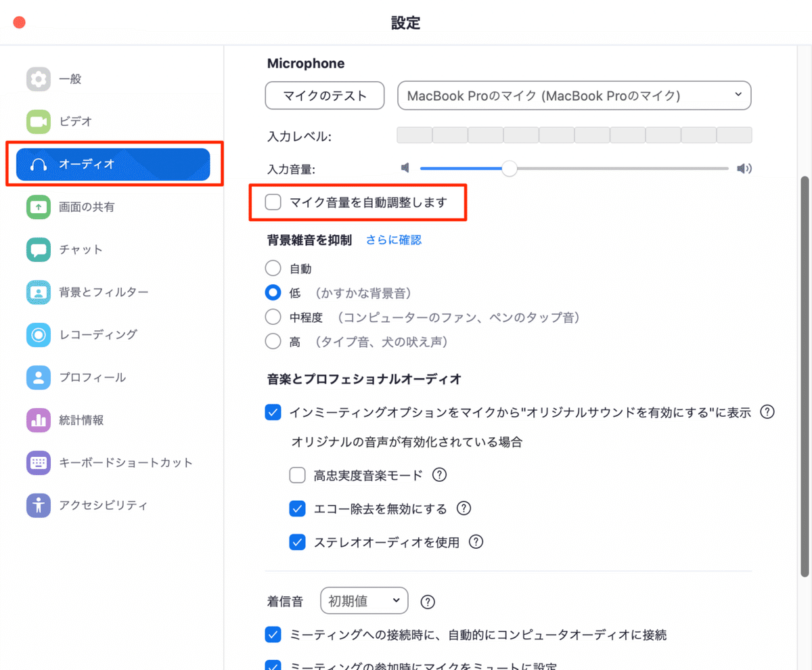The height and width of the screenshot is (670, 812).
Task: Open the さらに確認 link
Action: (393, 240)
